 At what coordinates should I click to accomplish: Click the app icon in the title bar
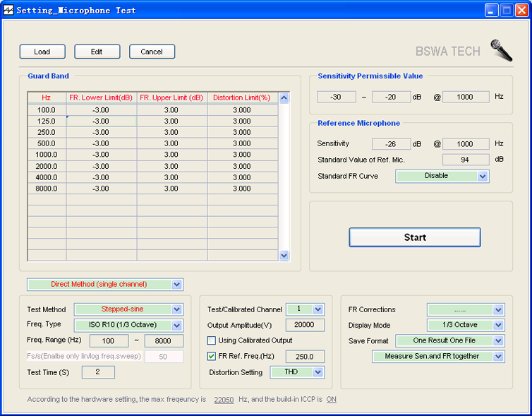pyautogui.click(x=9, y=11)
